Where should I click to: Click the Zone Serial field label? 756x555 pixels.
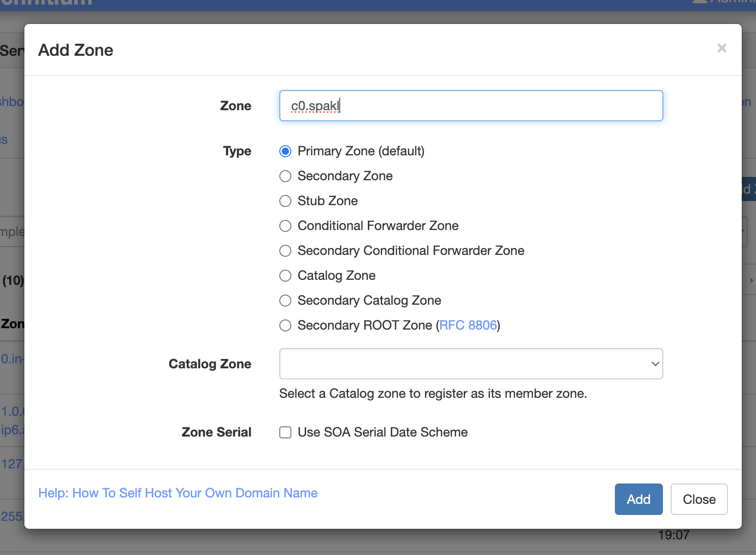[216, 432]
